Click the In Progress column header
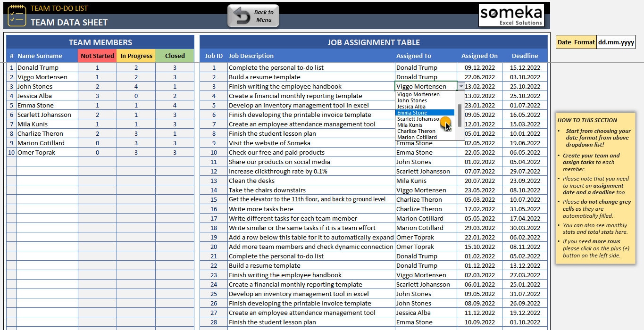Viewport: 644px width, 330px height. 136,56
